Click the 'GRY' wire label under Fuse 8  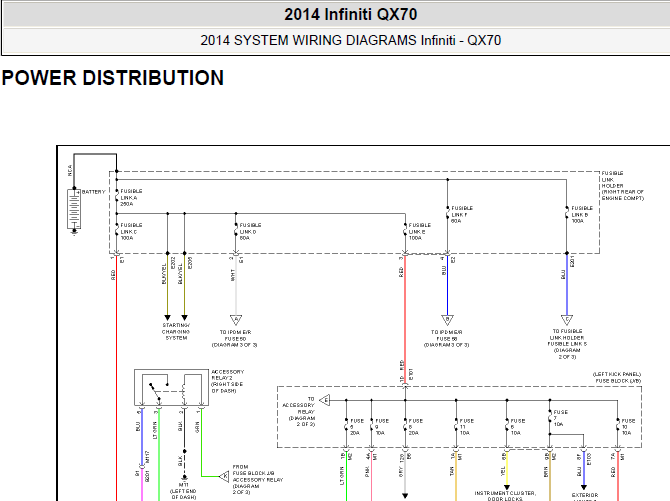[x=401, y=472]
